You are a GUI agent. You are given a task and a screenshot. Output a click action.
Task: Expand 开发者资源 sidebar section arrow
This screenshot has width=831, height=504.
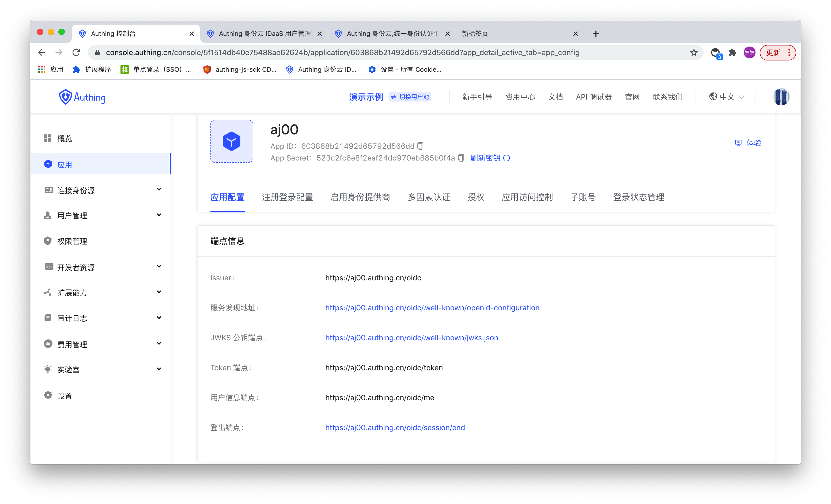tap(159, 267)
